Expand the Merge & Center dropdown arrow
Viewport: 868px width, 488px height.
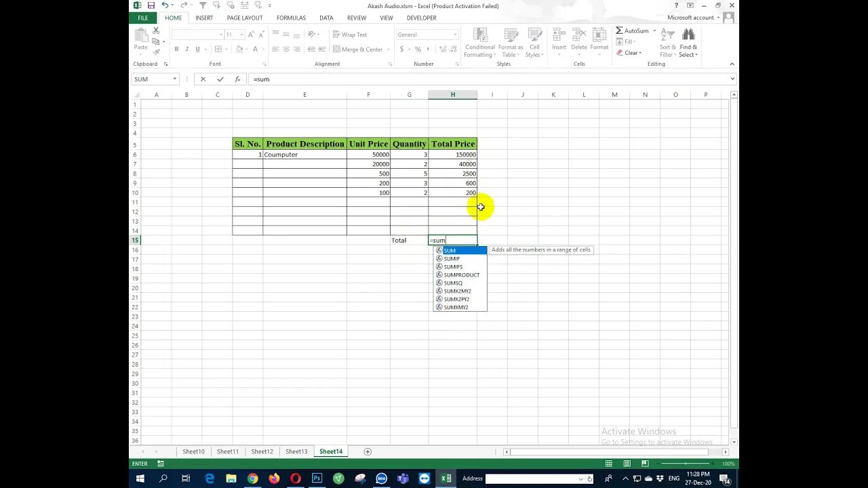[x=388, y=49]
